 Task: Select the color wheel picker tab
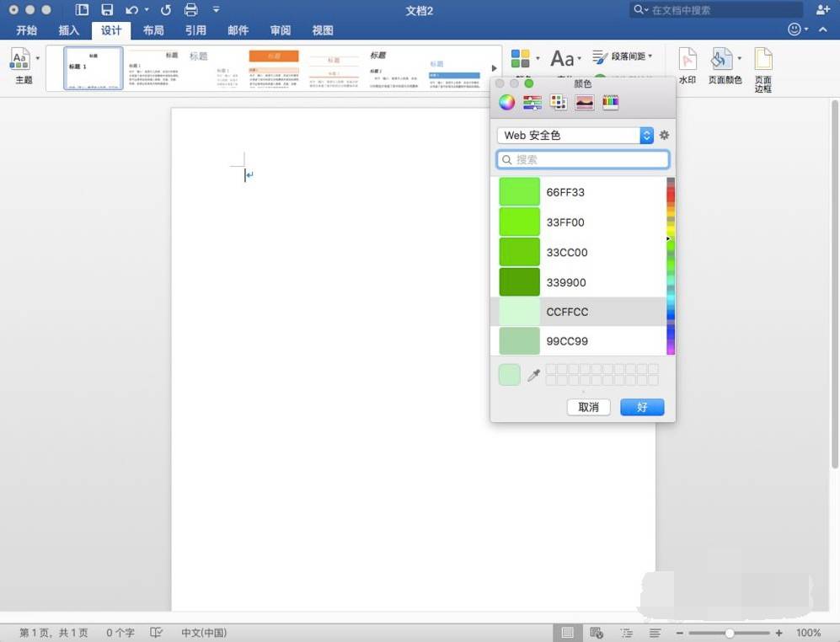click(506, 103)
